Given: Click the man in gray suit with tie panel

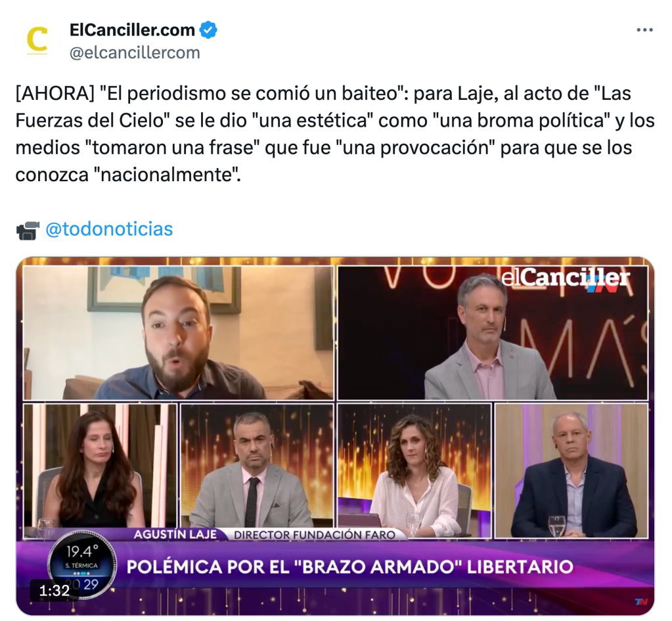Looking at the screenshot, I should tap(257, 470).
